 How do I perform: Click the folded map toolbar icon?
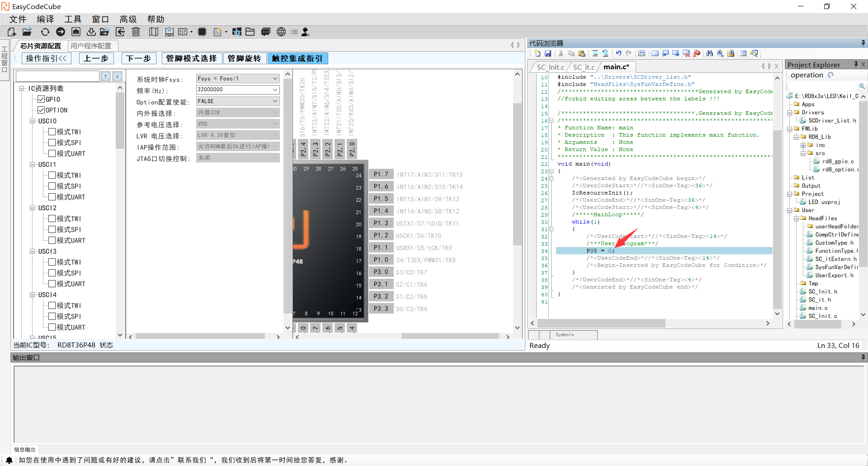coord(154,32)
